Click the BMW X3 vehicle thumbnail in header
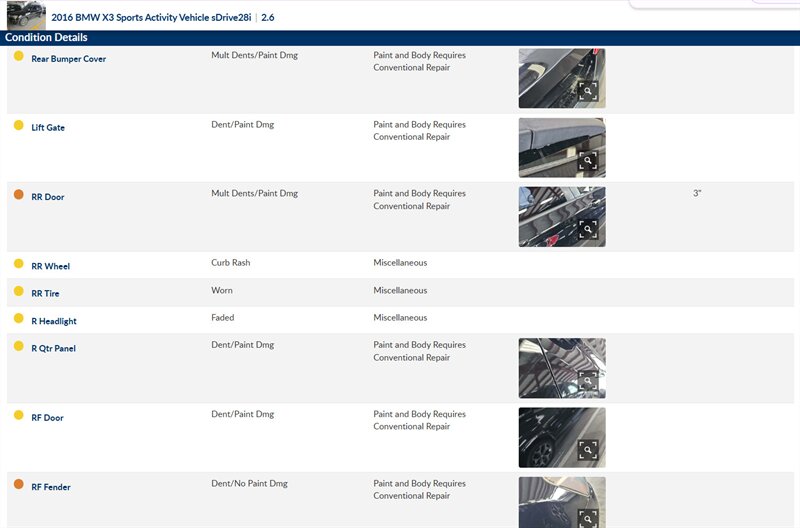Image resolution: width=800 pixels, height=528 pixels. pos(26,15)
